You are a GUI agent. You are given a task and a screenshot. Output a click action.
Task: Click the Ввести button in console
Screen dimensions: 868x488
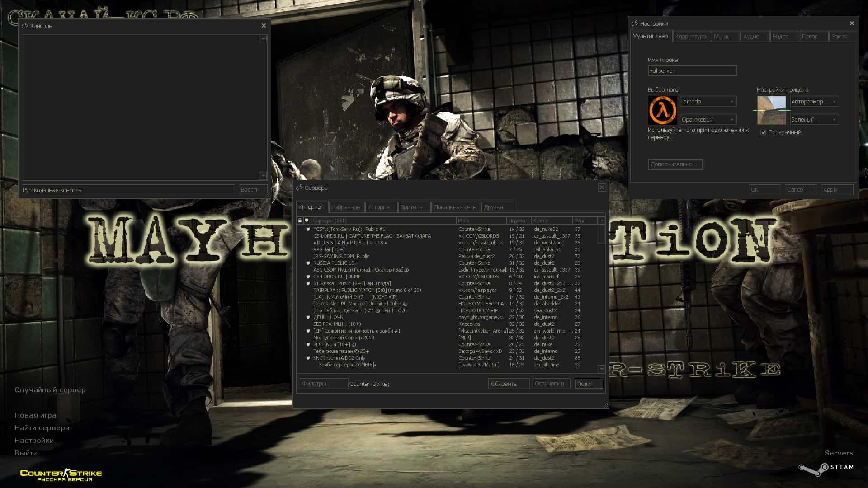pyautogui.click(x=253, y=190)
